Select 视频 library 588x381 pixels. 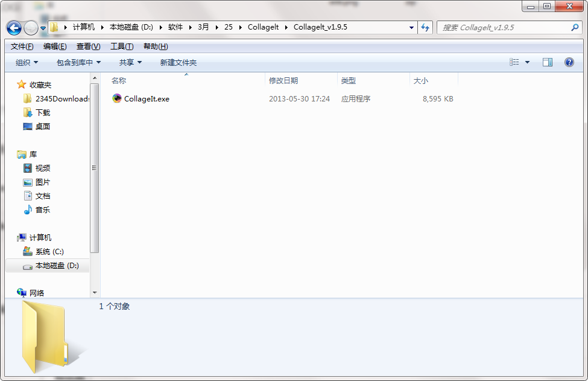point(43,168)
